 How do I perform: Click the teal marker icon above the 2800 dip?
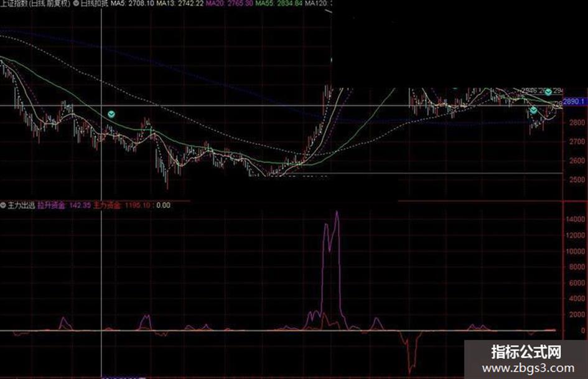tap(533, 110)
